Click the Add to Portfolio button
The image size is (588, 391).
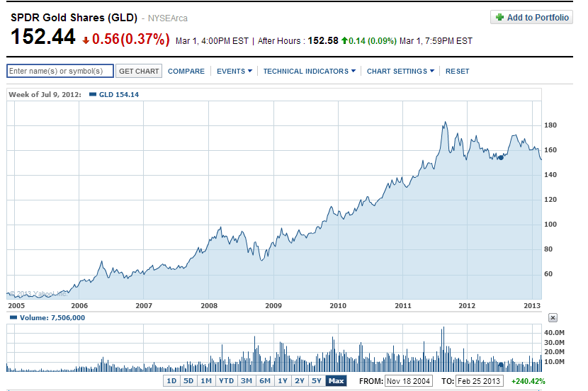(531, 17)
